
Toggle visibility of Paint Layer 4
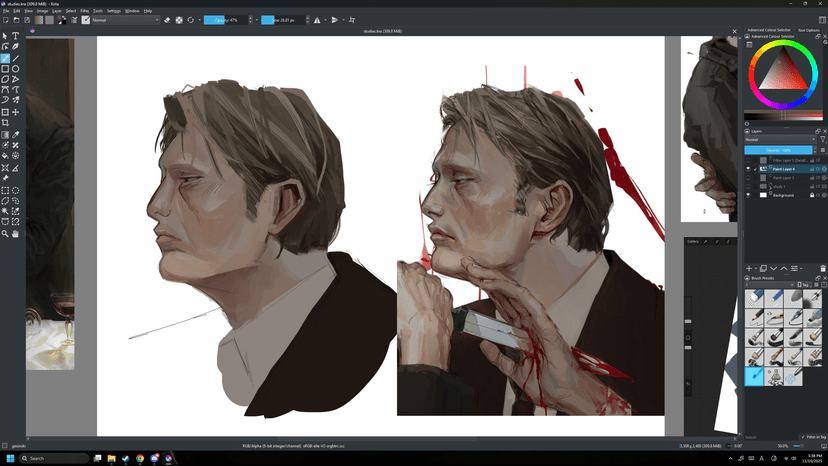coord(748,169)
